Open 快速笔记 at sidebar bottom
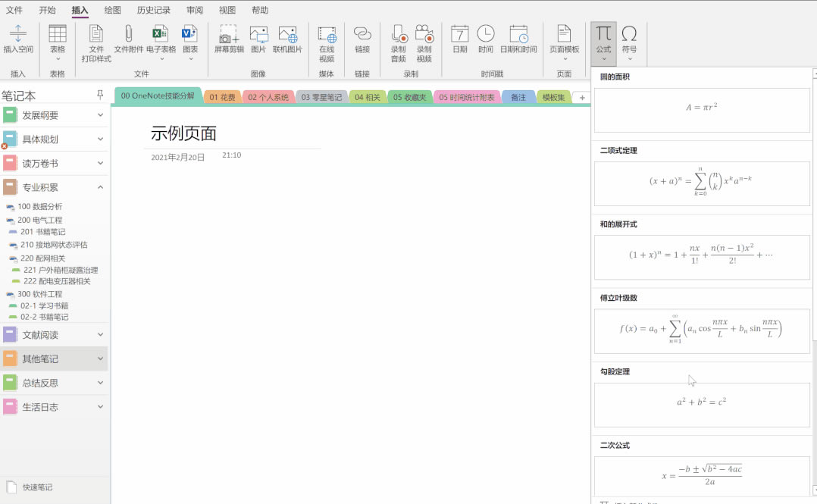This screenshot has width=817, height=504. [x=36, y=487]
